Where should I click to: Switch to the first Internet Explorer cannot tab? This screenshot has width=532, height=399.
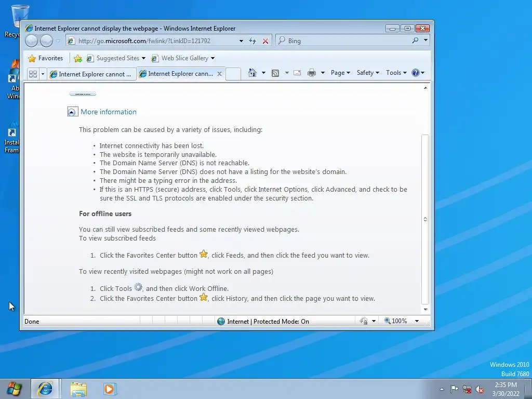(91, 74)
